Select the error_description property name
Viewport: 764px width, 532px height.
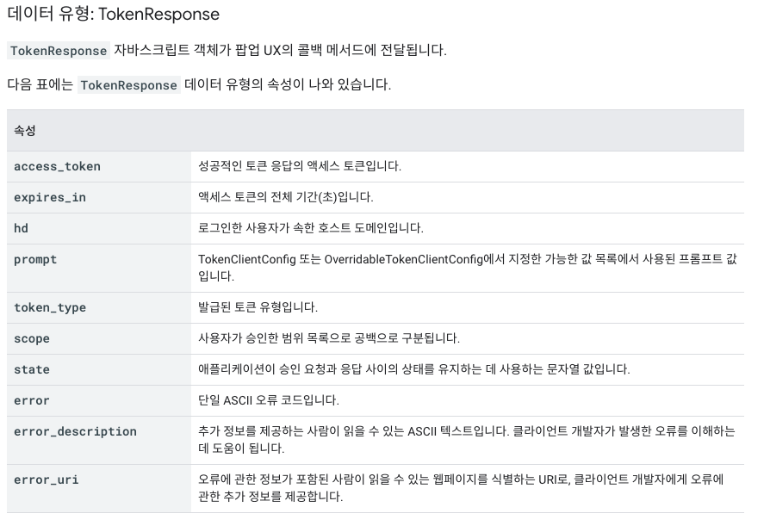(x=75, y=431)
